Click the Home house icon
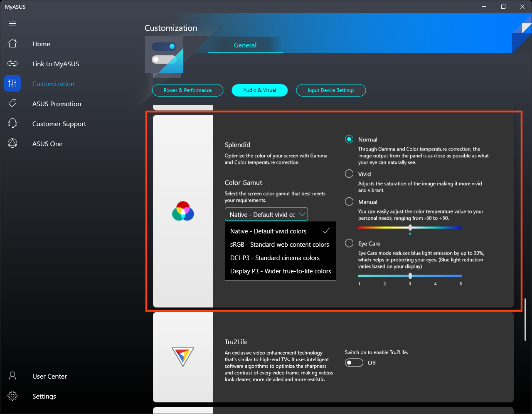 pyautogui.click(x=12, y=43)
